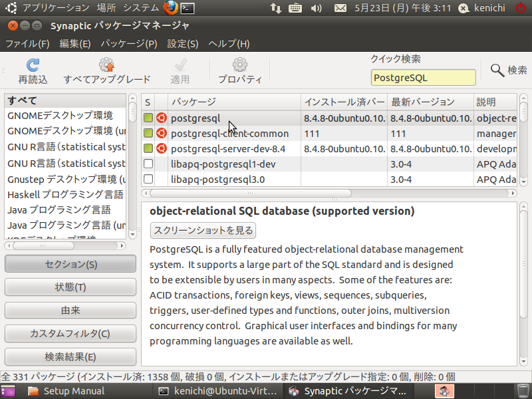Select Haskell プログラミング言語 section

65,194
